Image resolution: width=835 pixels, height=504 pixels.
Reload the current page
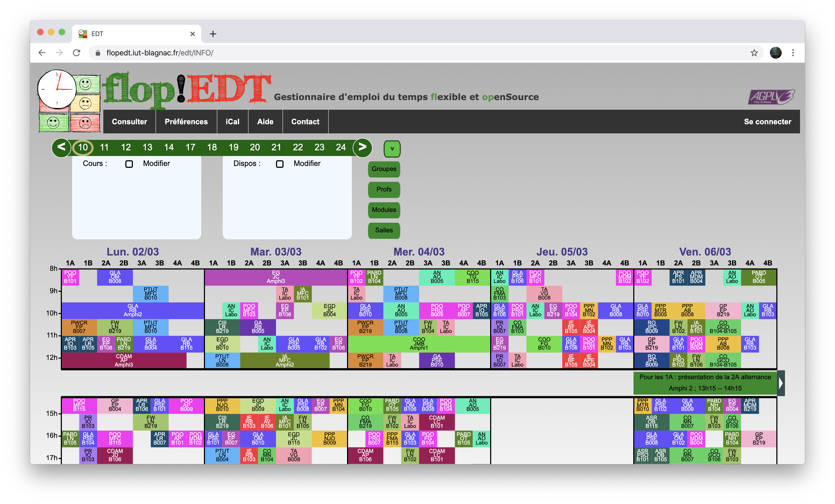[x=77, y=53]
